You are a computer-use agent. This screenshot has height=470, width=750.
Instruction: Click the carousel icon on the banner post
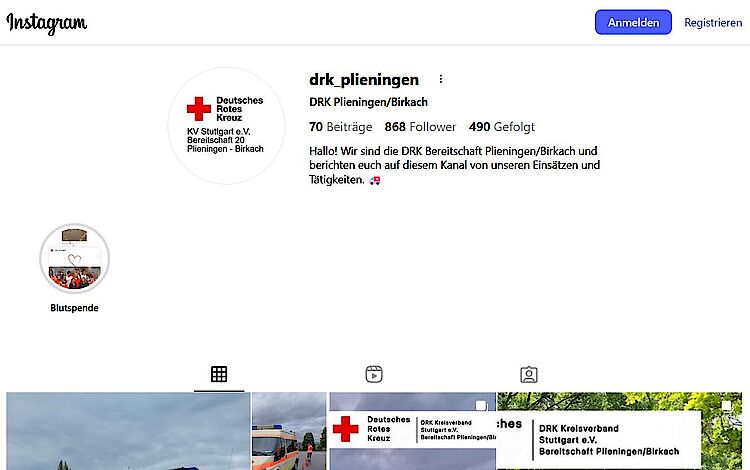[x=481, y=406]
